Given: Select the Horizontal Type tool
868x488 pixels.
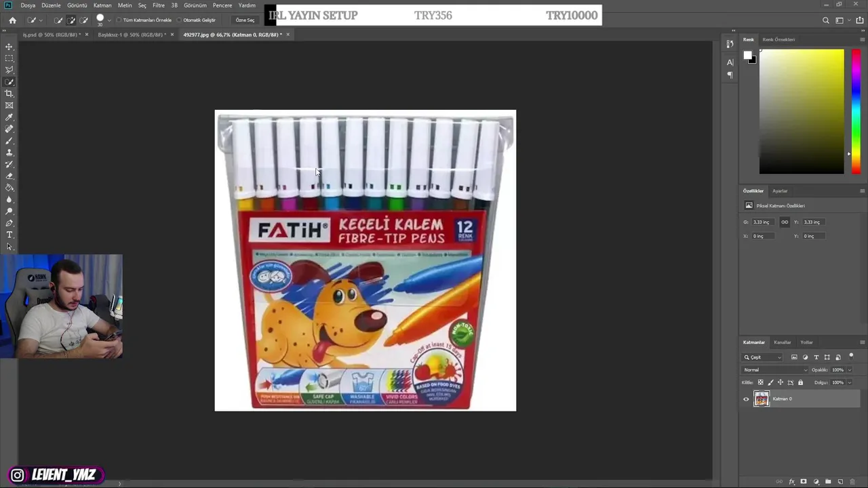Looking at the screenshot, I should [9, 235].
